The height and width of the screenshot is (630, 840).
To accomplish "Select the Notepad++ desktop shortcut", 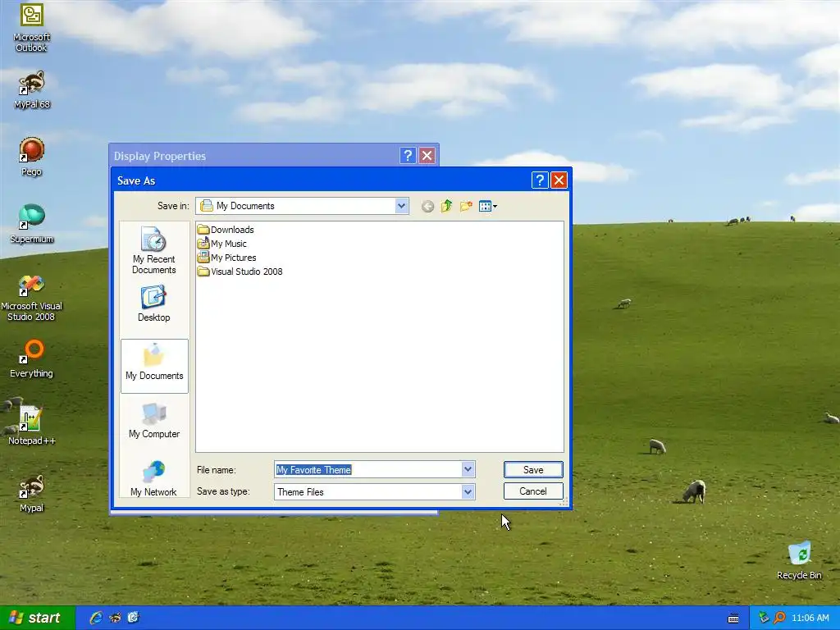I will point(32,426).
